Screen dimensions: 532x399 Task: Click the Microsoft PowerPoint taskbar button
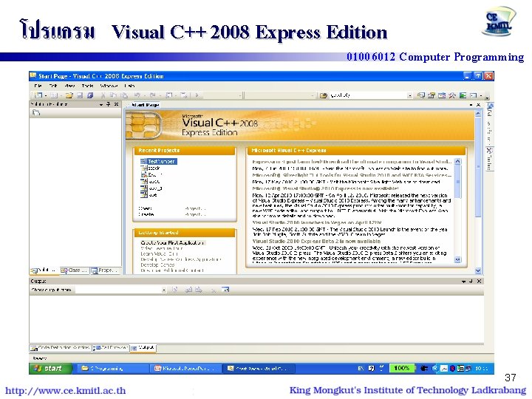pos(185,369)
